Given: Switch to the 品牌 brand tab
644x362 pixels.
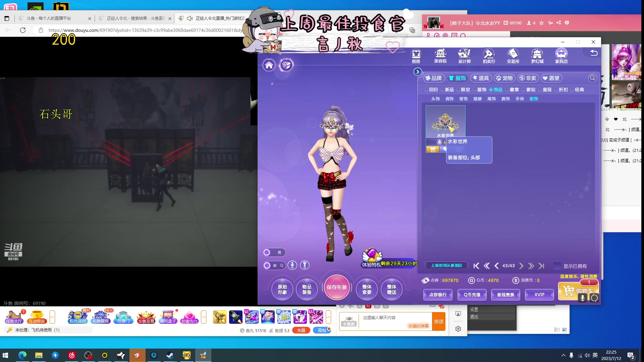Looking at the screenshot, I should 434,78.
